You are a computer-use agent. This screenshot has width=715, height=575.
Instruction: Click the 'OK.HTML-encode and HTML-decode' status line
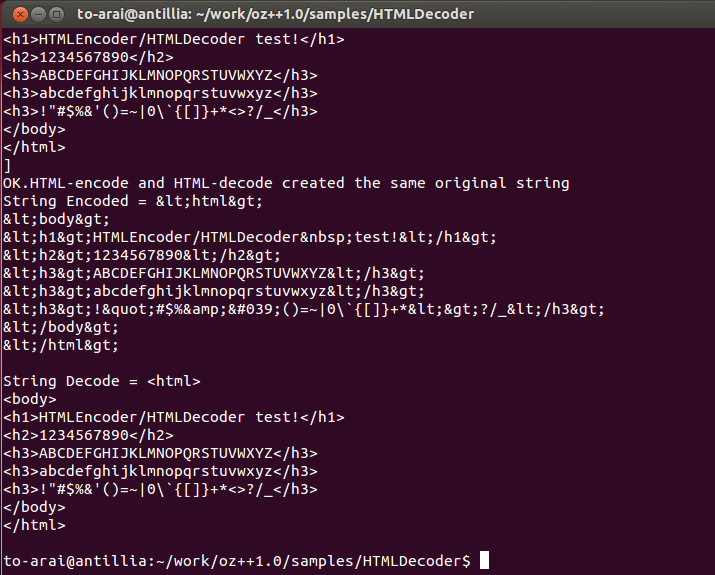tap(286, 183)
